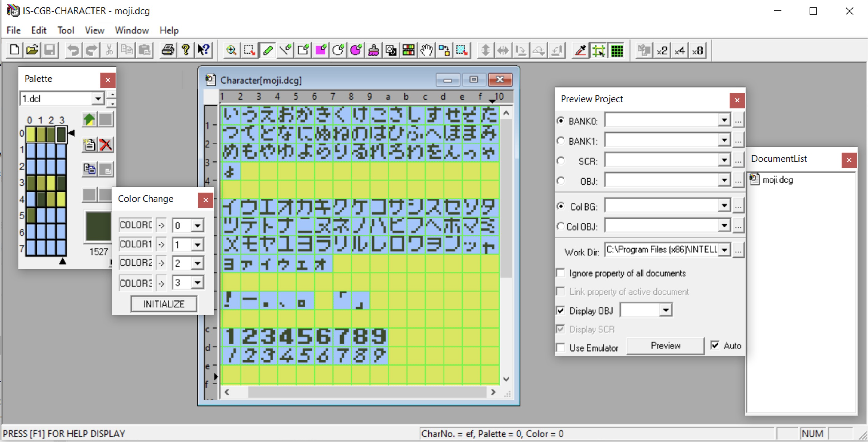Click the Preview button in Preview Project
This screenshot has width=868, height=442.
[665, 346]
